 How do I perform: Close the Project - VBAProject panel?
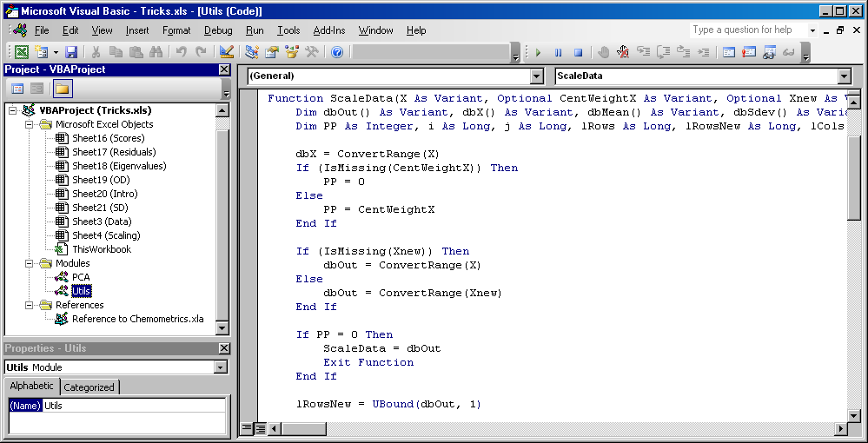223,69
